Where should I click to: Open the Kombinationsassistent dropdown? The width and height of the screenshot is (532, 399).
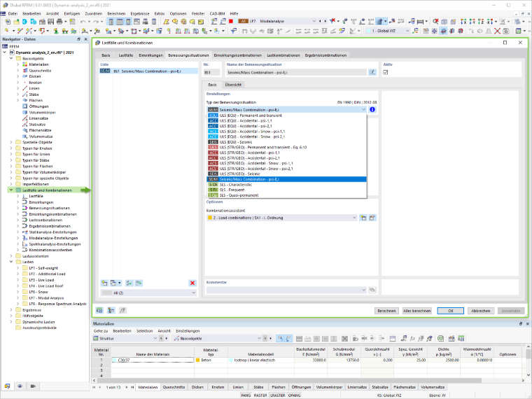282,218
